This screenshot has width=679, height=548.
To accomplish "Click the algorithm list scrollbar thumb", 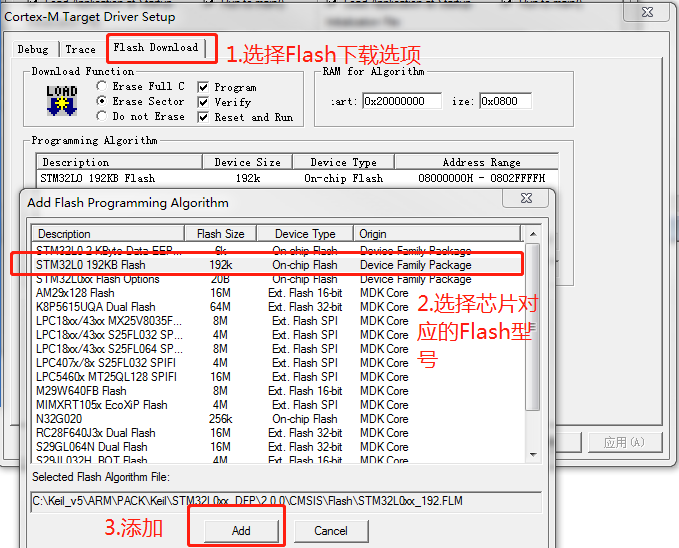I will point(533,327).
